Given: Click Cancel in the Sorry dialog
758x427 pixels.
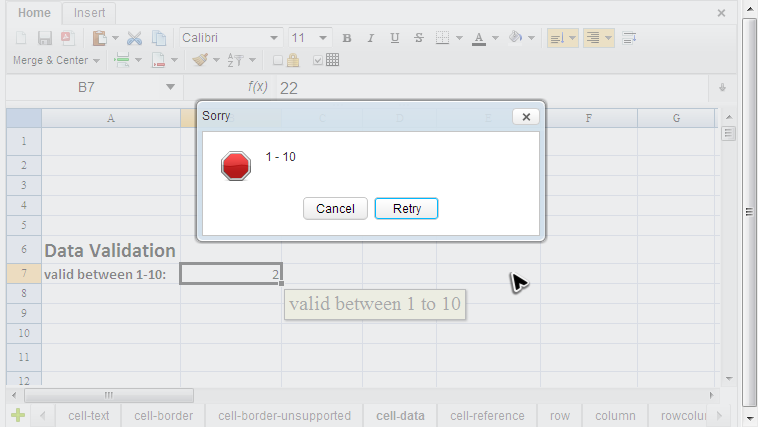Looking at the screenshot, I should (x=335, y=208).
